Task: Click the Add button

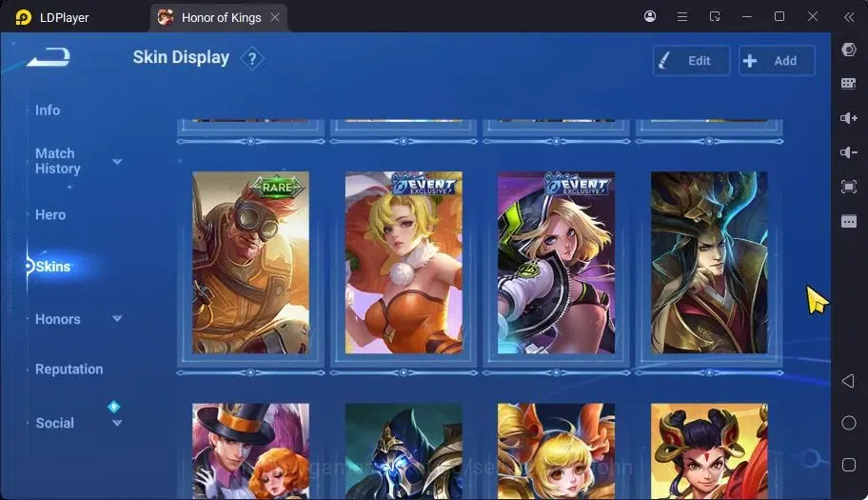Action: [x=777, y=60]
